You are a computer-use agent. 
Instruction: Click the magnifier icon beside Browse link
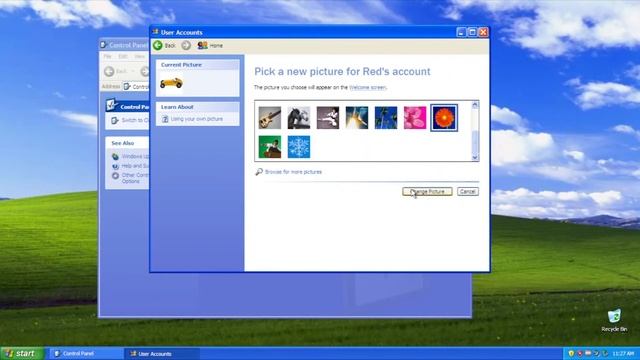(259, 172)
